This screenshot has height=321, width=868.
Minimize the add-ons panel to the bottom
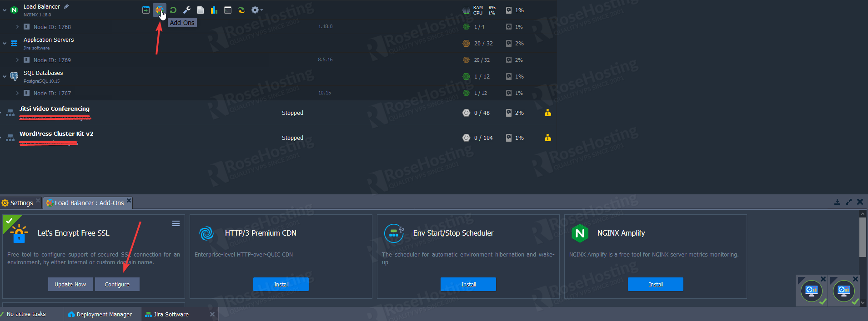tap(837, 202)
